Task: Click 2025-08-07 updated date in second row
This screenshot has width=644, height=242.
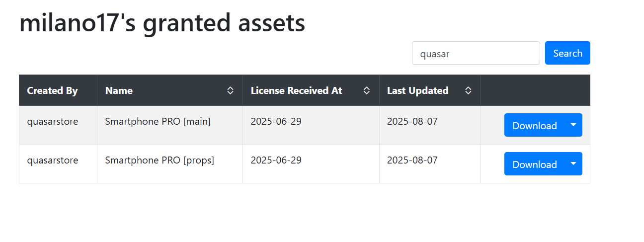Action: pos(412,160)
